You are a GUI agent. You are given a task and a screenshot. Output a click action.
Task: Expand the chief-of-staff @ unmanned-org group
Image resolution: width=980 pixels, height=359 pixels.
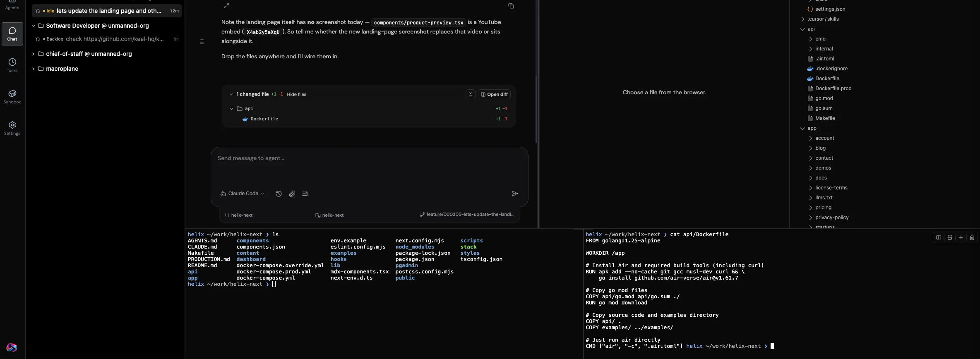click(x=34, y=54)
